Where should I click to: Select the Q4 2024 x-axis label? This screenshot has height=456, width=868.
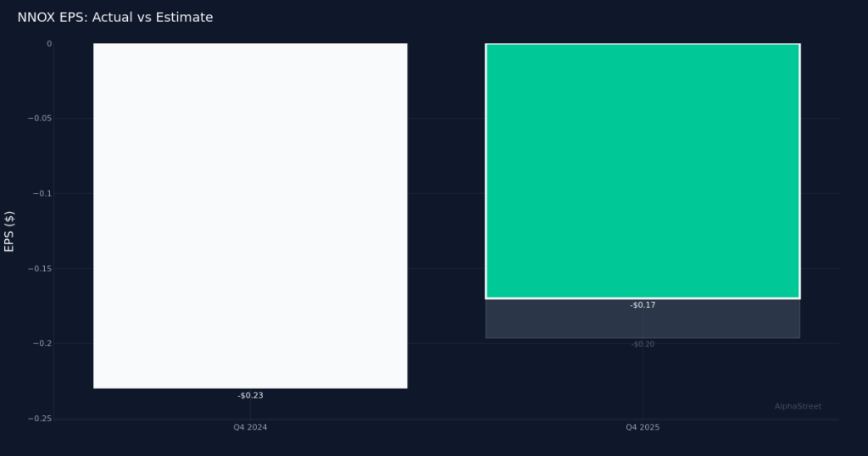[250, 428]
